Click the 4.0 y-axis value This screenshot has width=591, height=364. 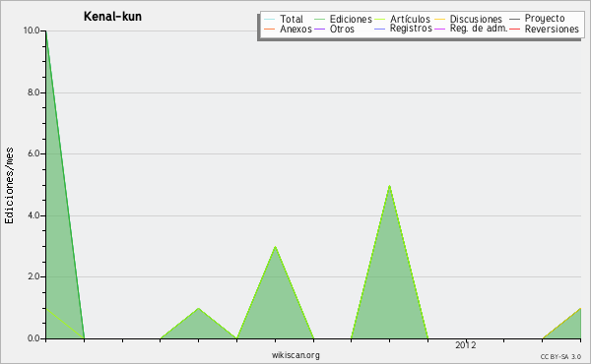(x=33, y=215)
